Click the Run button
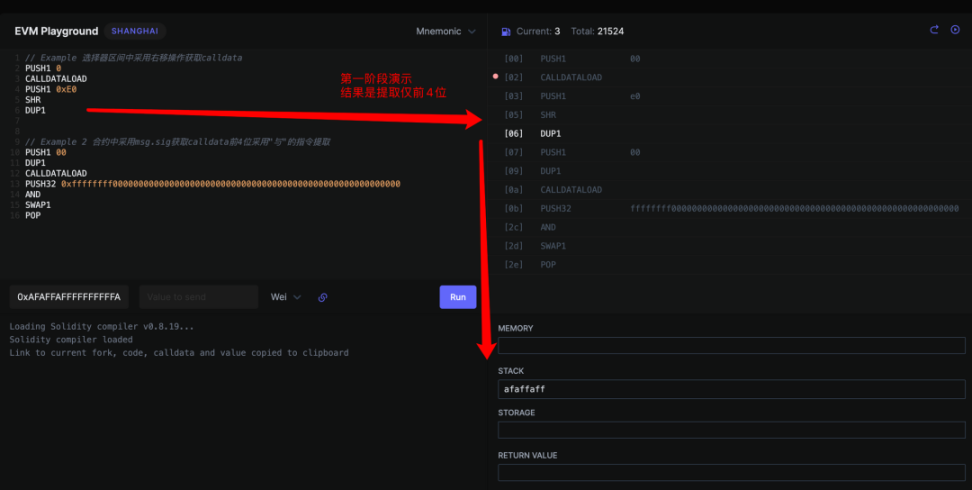This screenshot has width=972, height=490. point(458,297)
